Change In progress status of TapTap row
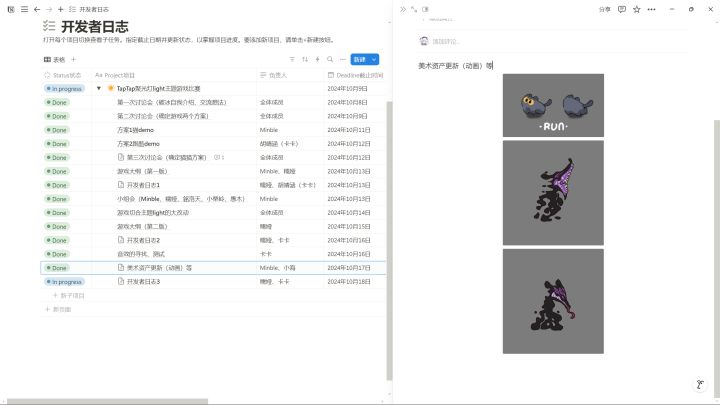Image resolution: width=720 pixels, height=405 pixels. (64, 89)
